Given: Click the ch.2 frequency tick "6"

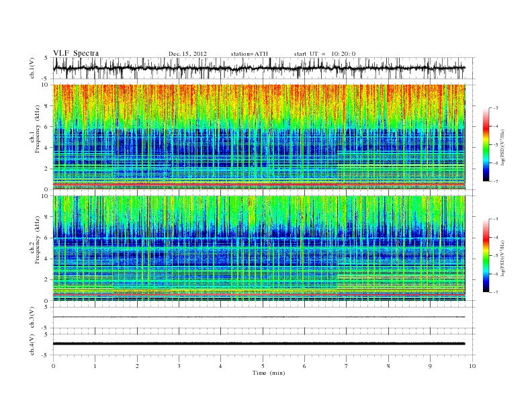Looking at the screenshot, I should (x=46, y=238).
